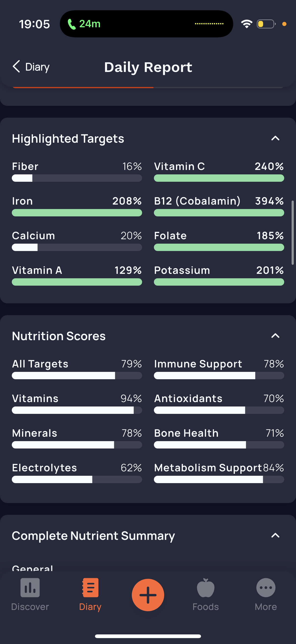Open the More ellipsis icon
Screen dimensions: 296x644
[x=266, y=588]
